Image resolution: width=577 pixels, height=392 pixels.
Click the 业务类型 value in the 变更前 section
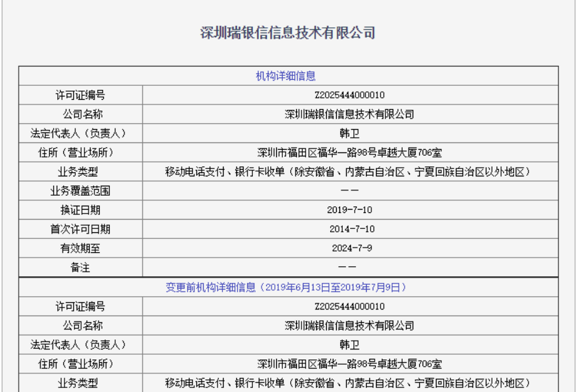349,383
